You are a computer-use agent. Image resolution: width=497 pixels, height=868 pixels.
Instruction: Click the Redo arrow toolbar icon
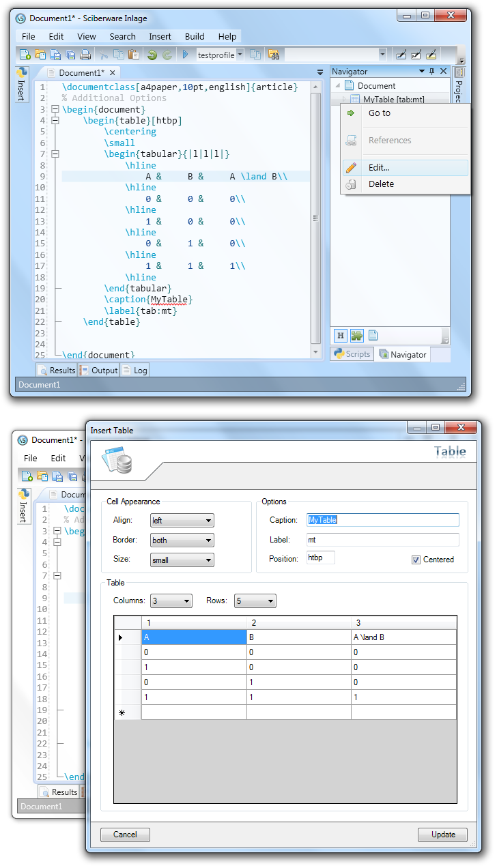(167, 55)
